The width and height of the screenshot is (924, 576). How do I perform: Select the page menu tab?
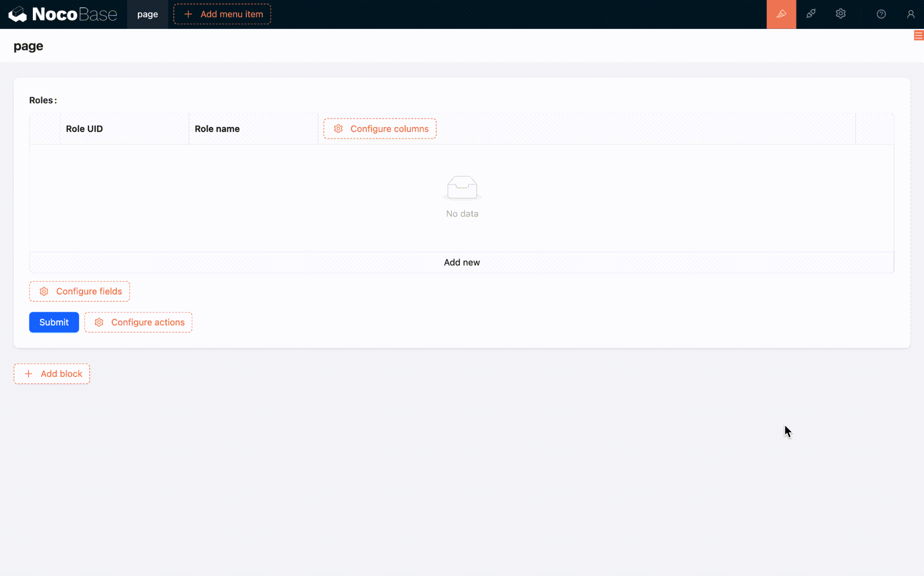pos(147,14)
